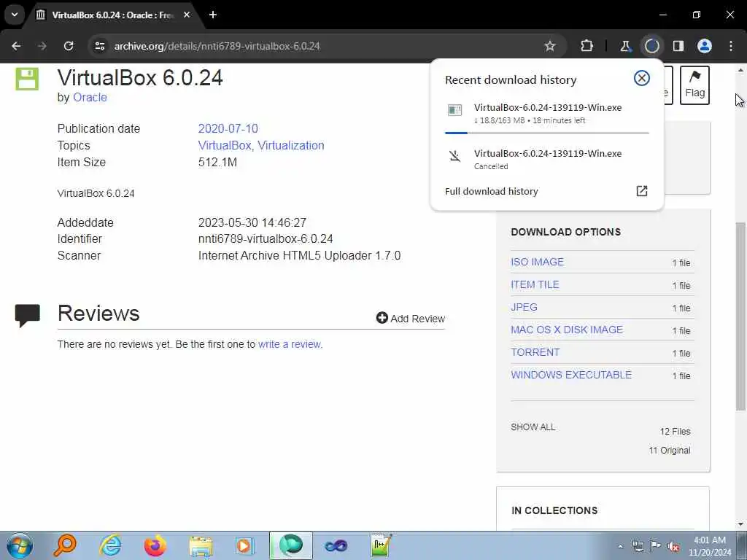
Task: Open the Virtualization topic link
Action: tap(291, 145)
